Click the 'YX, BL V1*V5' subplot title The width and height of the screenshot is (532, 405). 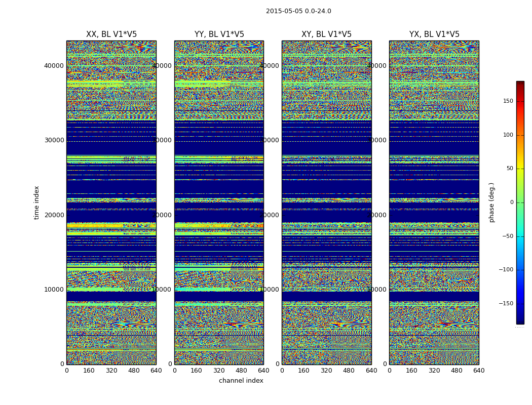[x=434, y=34]
